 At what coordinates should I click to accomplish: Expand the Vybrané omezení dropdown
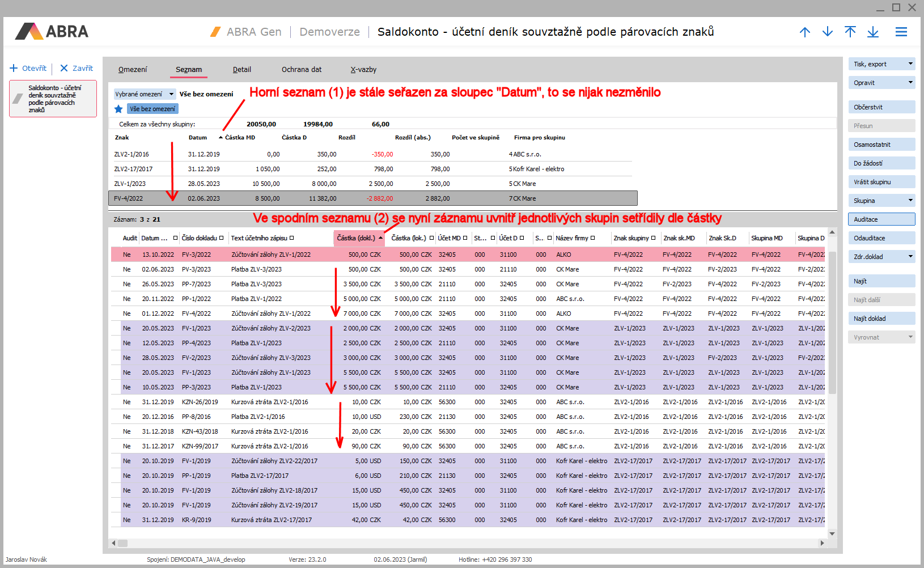pos(171,95)
